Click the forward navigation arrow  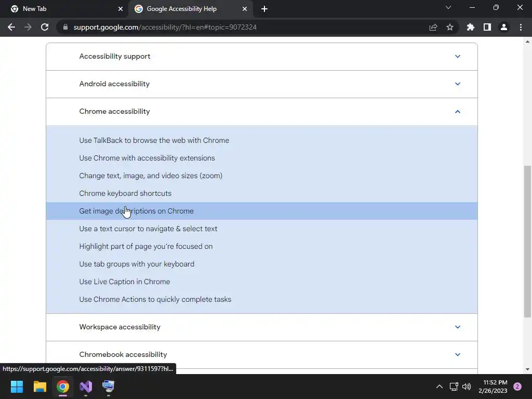coord(28,27)
